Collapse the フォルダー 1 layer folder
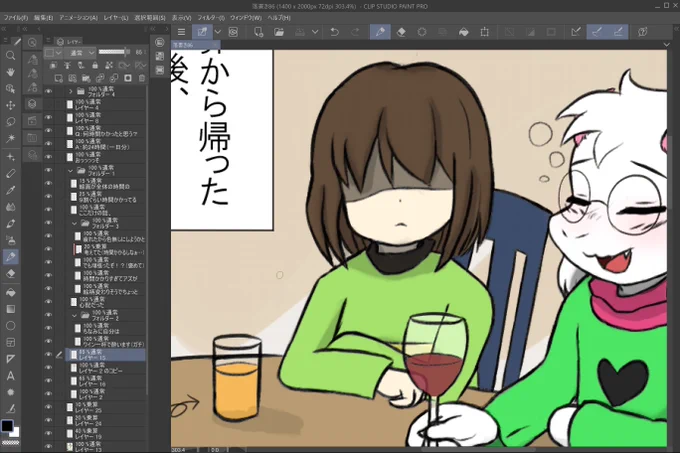 [71, 170]
